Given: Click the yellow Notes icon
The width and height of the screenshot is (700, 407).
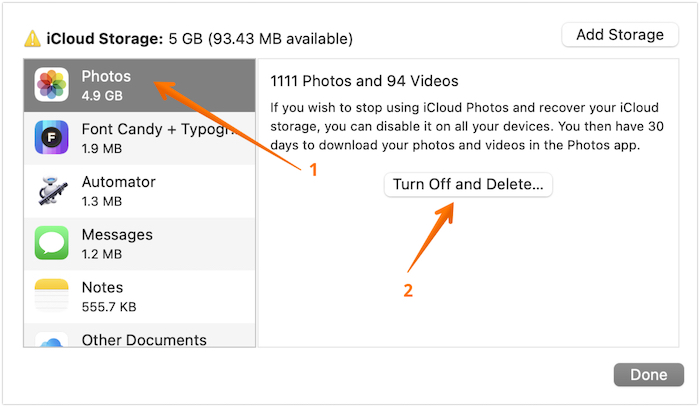Looking at the screenshot, I should [x=51, y=295].
